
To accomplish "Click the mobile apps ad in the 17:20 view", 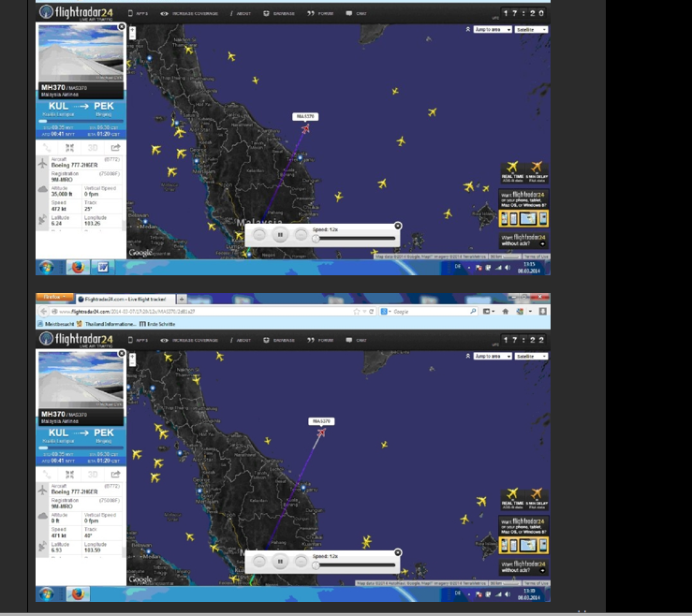I will 523,208.
